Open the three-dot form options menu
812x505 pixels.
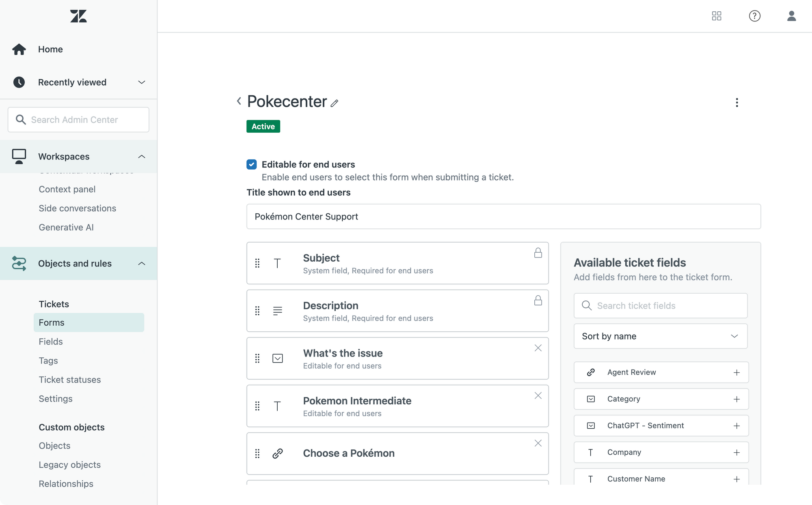pos(737,102)
